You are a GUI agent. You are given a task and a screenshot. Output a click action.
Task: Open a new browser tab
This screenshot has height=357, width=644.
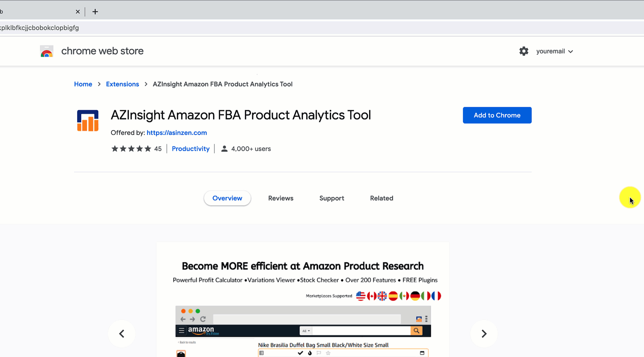click(95, 12)
